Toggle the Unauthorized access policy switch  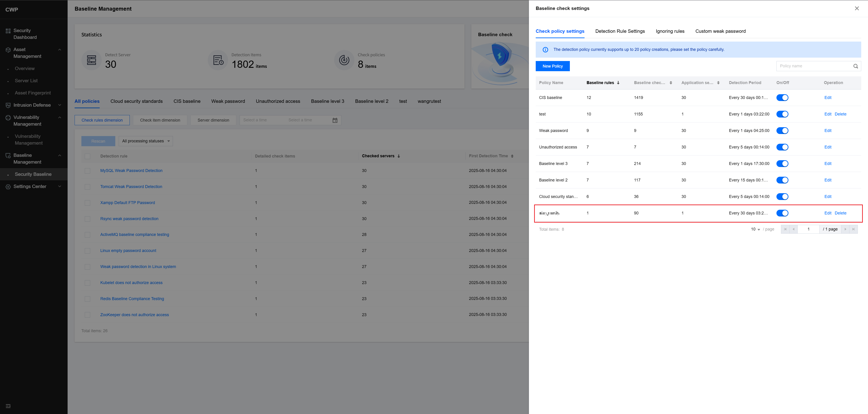click(782, 147)
